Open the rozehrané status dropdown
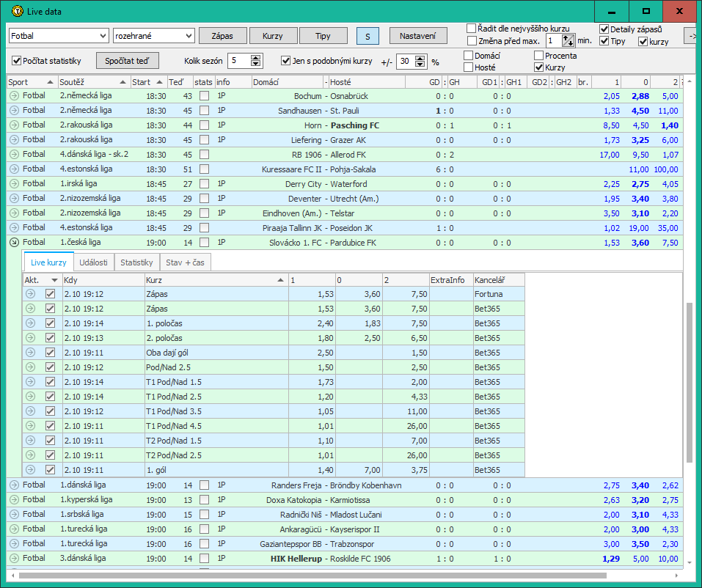The width and height of the screenshot is (702, 588). click(x=153, y=36)
